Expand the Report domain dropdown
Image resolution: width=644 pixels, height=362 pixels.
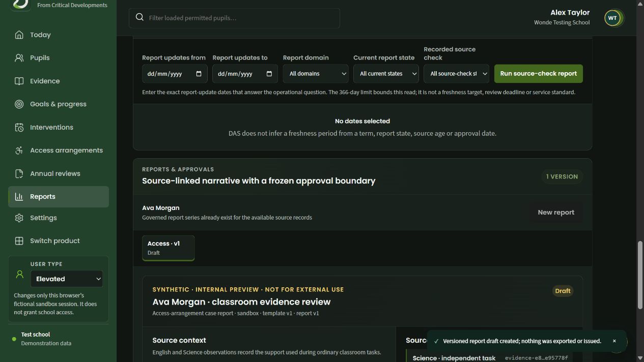tap(316, 74)
